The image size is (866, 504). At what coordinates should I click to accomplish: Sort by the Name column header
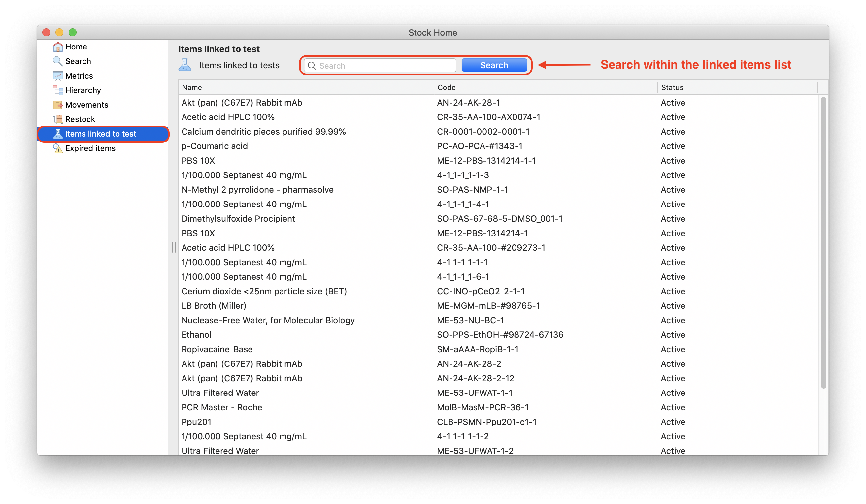[x=306, y=87]
